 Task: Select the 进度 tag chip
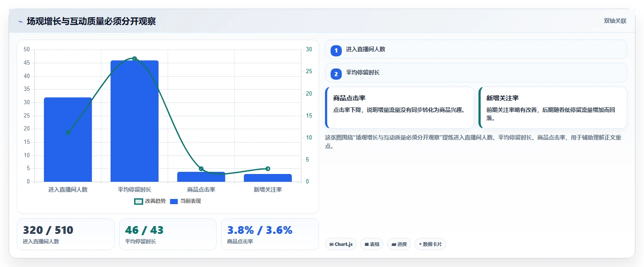(399, 244)
